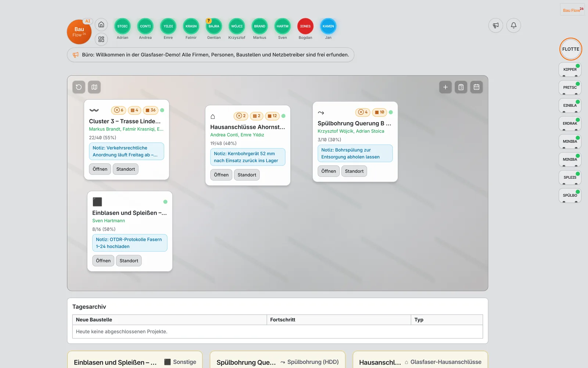The image size is (588, 368).
Task: Open the Cluster 3 – Trasse card
Action: (100, 169)
